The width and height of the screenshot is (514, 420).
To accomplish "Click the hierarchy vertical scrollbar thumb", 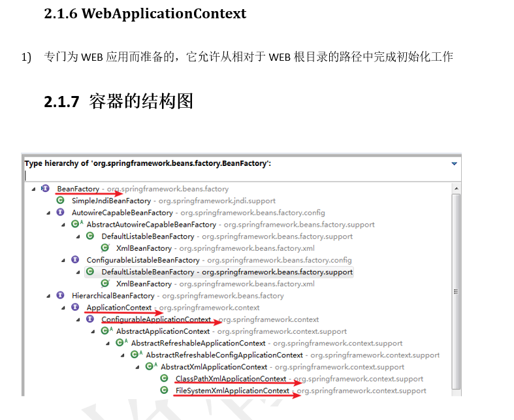I will (x=456, y=291).
